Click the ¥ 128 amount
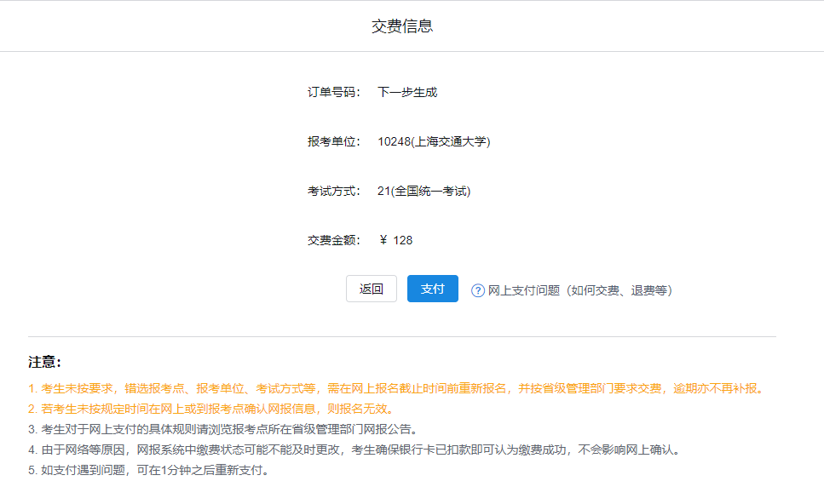 pyautogui.click(x=395, y=240)
